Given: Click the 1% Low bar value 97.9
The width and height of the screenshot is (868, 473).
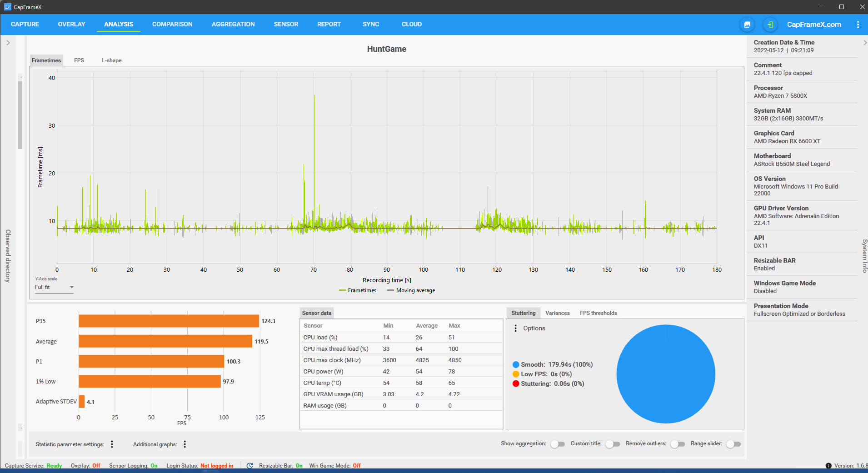Looking at the screenshot, I should tap(229, 382).
